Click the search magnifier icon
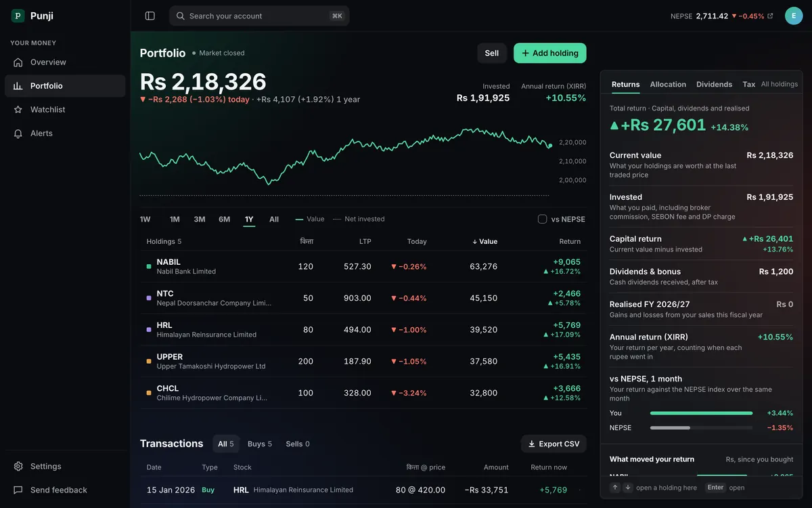The height and width of the screenshot is (508, 812). point(181,16)
